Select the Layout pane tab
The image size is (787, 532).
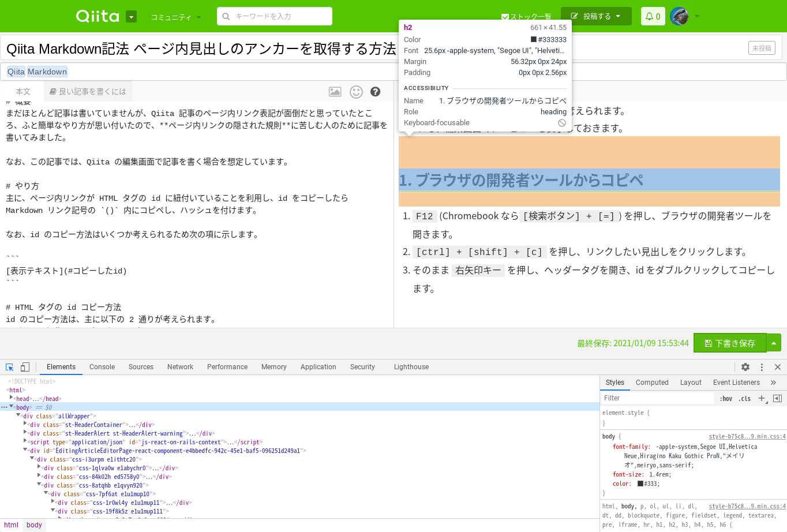[691, 383]
